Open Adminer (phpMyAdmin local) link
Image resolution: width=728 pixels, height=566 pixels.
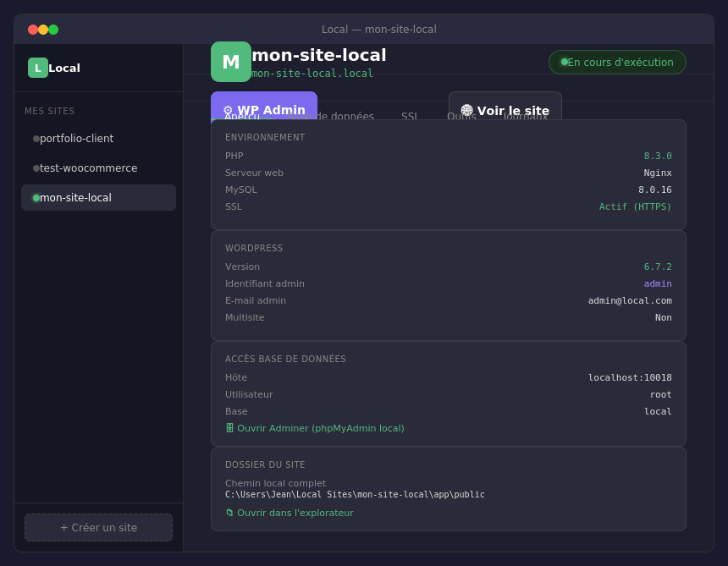pos(315,428)
